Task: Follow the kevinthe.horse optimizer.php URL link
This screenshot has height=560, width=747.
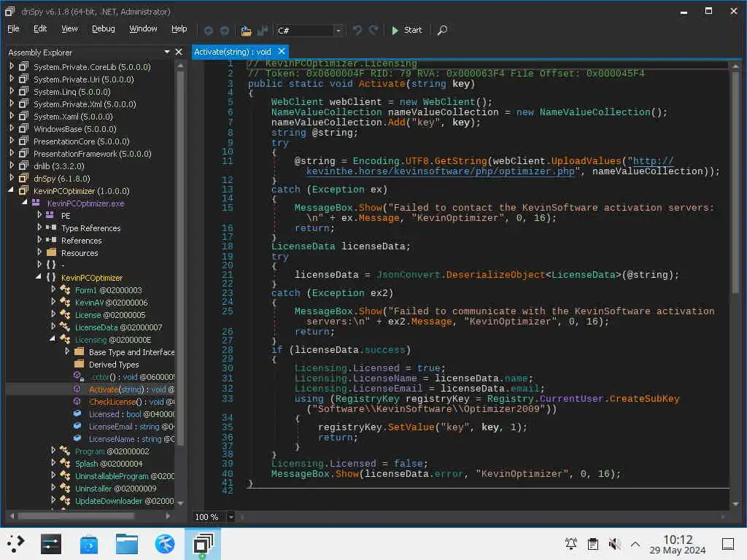Action: click(440, 171)
